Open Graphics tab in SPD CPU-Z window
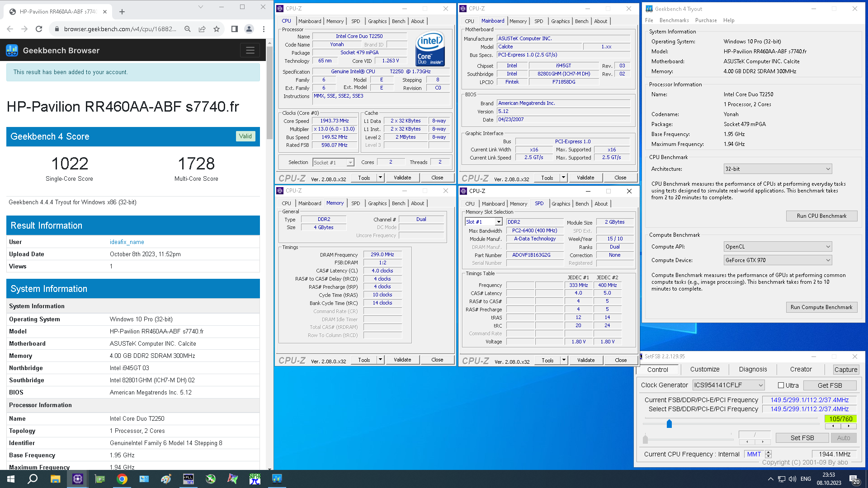This screenshot has width=868, height=488. click(561, 204)
